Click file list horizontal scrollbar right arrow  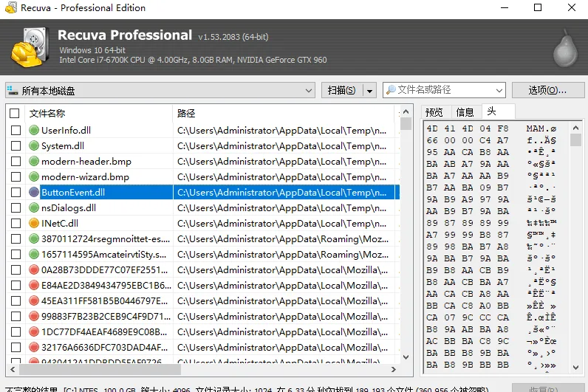point(394,370)
